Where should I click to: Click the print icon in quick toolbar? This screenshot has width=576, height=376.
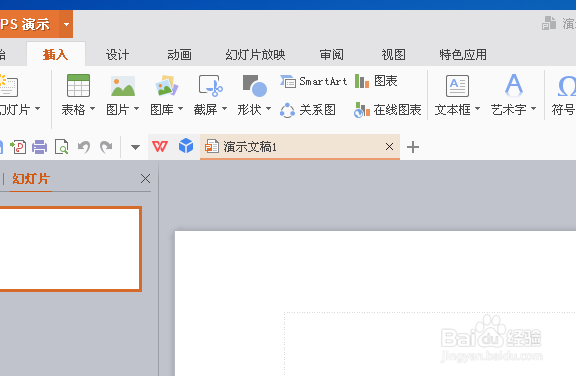coord(40,147)
